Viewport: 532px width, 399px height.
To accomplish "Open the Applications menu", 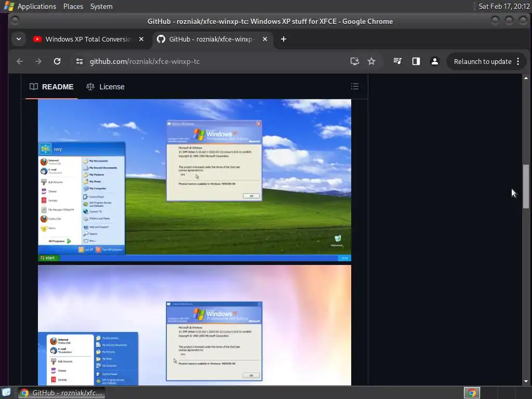I will click(37, 6).
